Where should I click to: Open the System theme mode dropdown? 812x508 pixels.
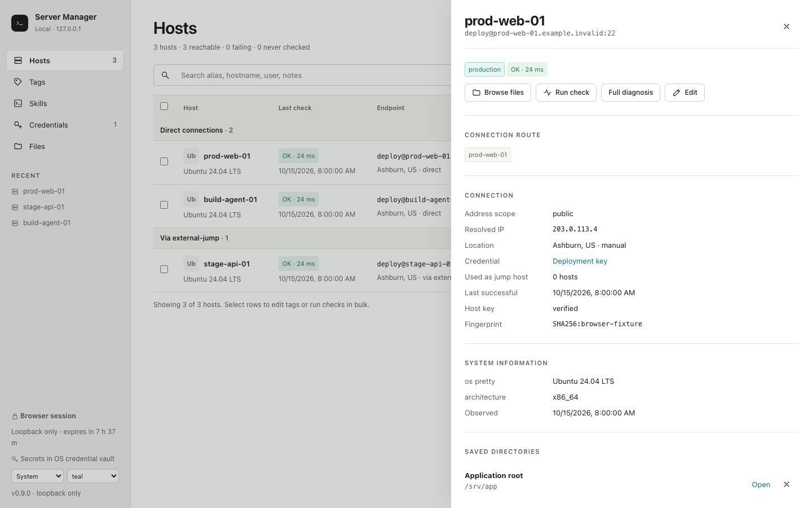37,476
